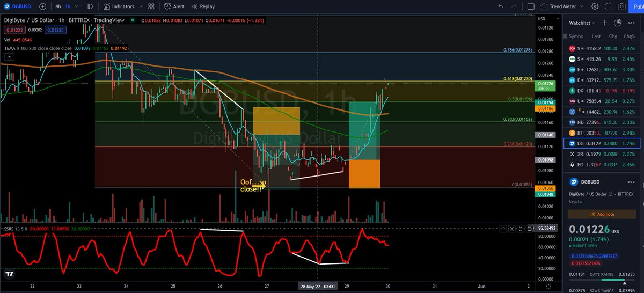
Task: Select the 4h timeframe
Action: [x=57, y=6]
